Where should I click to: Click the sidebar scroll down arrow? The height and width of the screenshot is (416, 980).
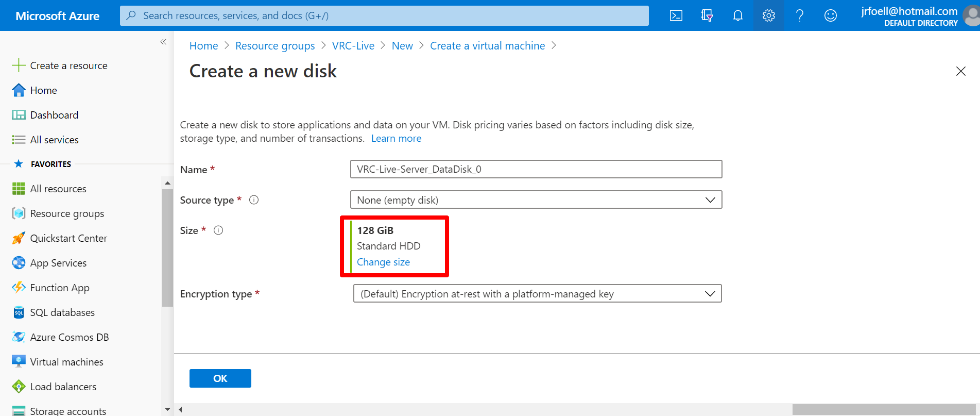tap(167, 409)
